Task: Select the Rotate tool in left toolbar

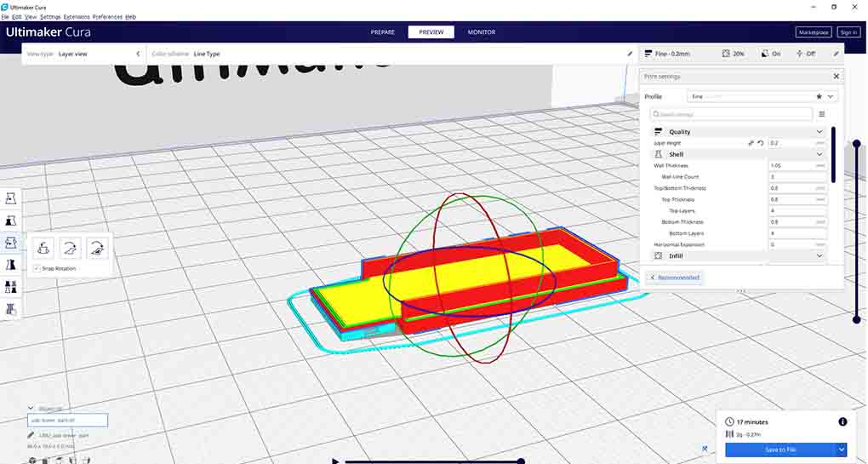Action: (x=10, y=243)
